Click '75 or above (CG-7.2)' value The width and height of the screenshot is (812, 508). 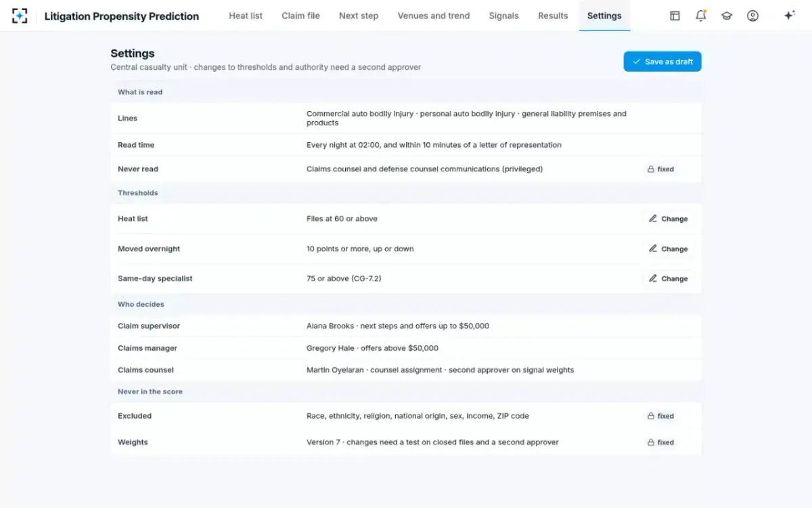tap(344, 278)
